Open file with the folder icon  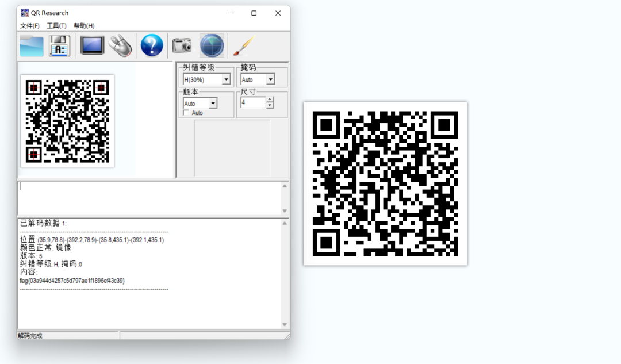click(x=31, y=46)
